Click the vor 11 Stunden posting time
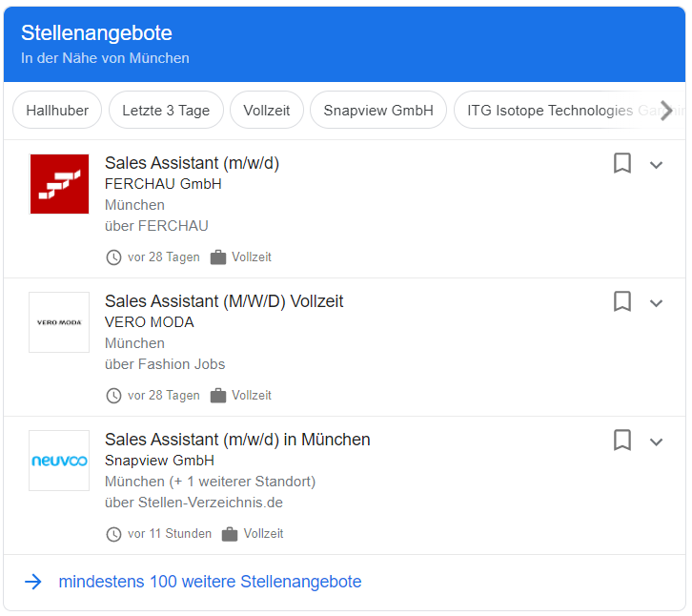This screenshot has height=616, width=692. click(x=170, y=533)
